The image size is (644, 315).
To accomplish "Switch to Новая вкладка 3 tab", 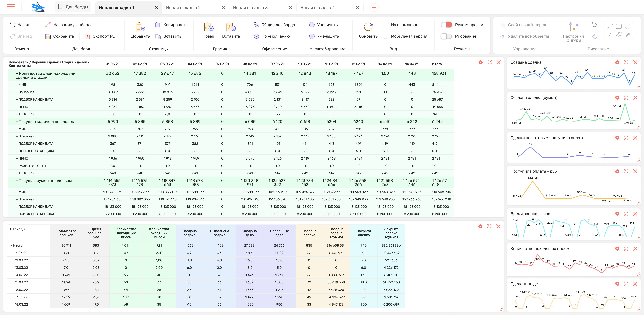I will pos(250,8).
